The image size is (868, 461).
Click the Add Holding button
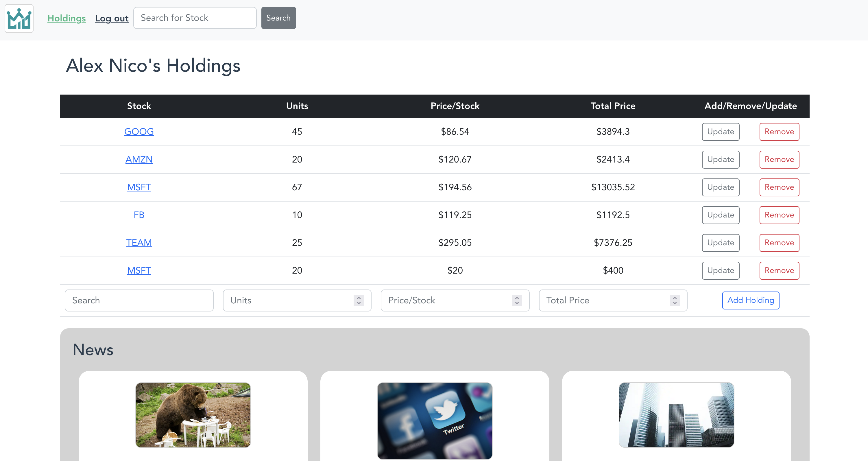click(750, 300)
